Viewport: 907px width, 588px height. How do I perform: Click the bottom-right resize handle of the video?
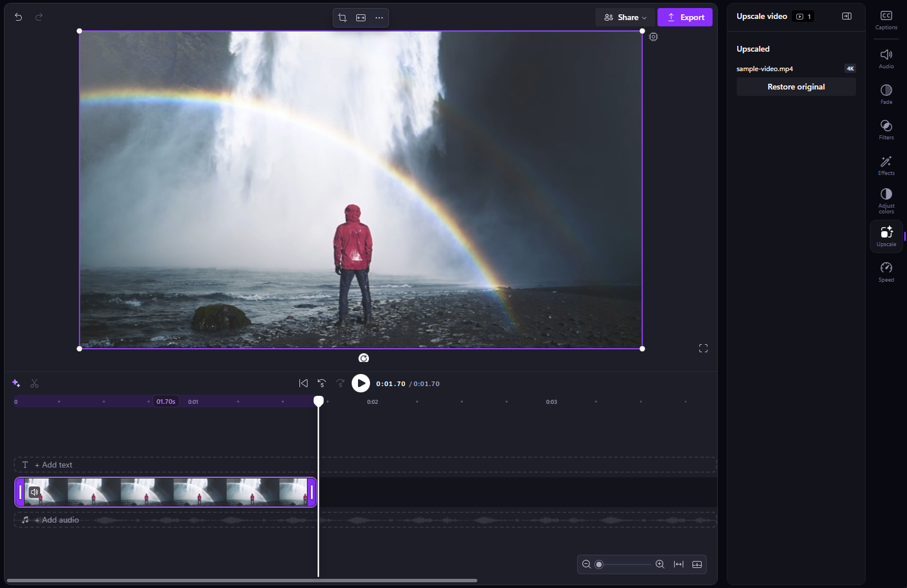[x=642, y=349]
